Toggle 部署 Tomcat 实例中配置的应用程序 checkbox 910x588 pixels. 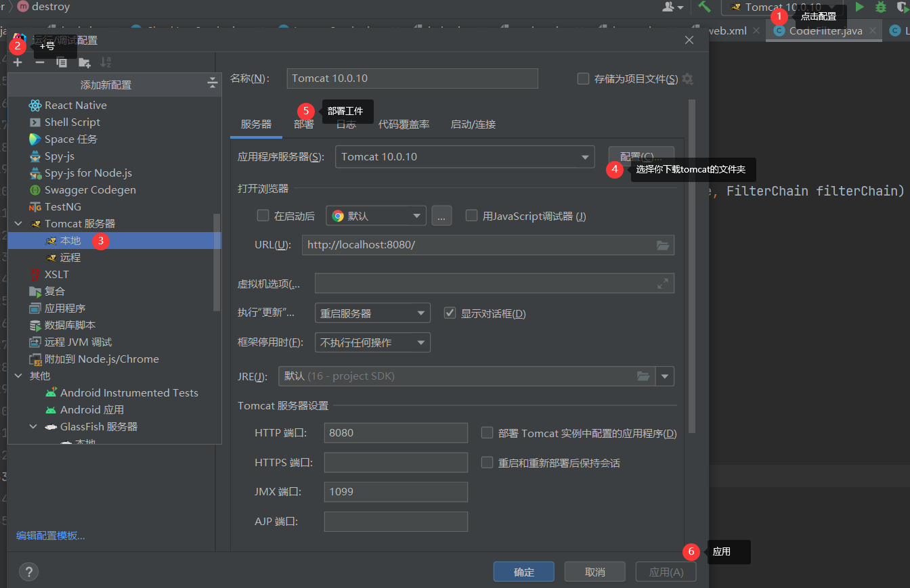[487, 433]
